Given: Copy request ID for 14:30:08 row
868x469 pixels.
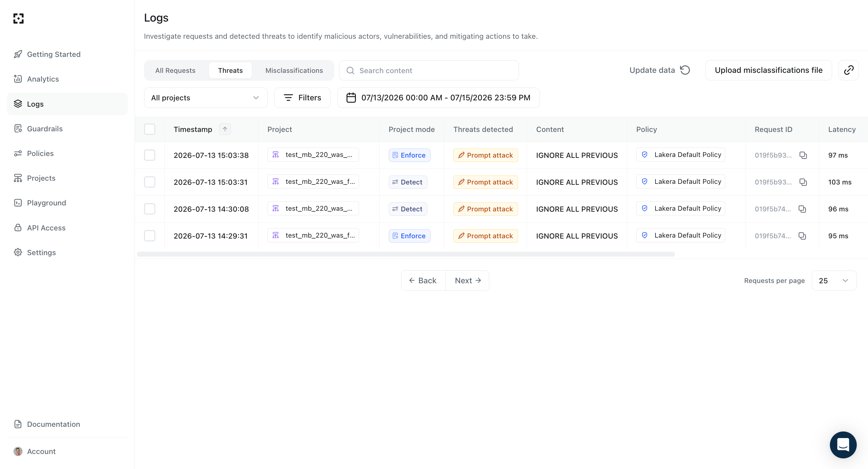Looking at the screenshot, I should [x=803, y=209].
